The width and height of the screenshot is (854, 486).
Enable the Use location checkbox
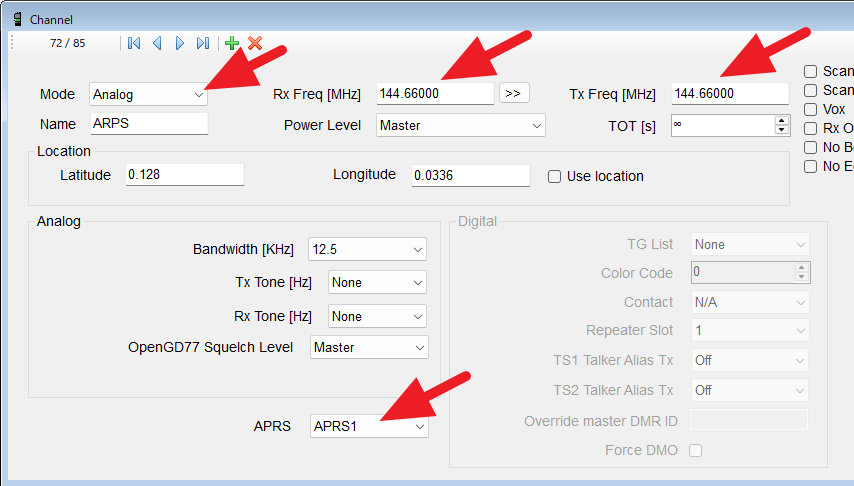[554, 176]
